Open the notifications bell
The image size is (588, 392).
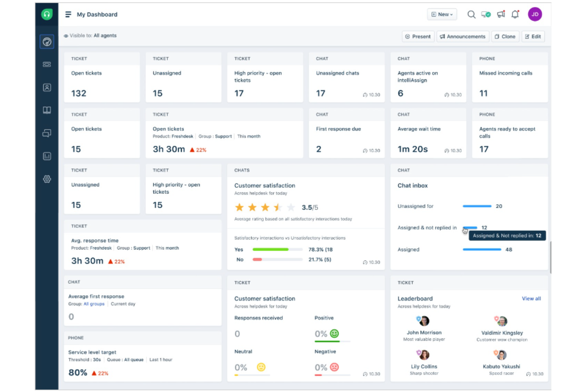point(515,14)
